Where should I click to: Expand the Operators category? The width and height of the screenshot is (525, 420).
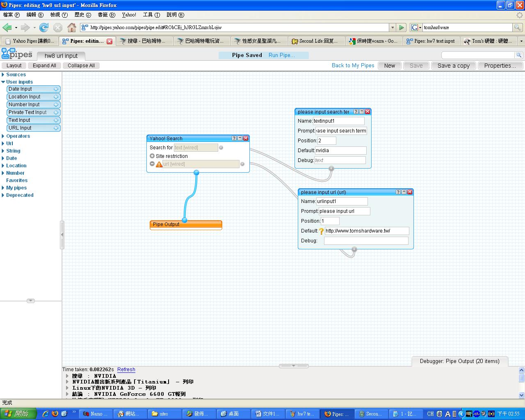pyautogui.click(x=3, y=136)
